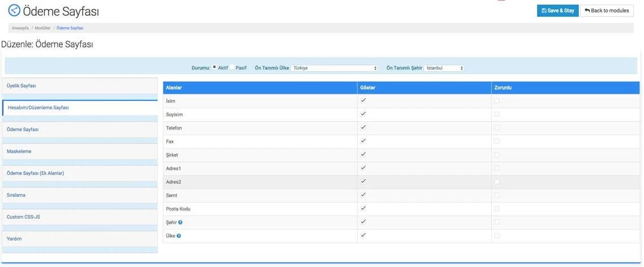Open the Ön Tanımlı Ülke dropdown
This screenshot has height=267, width=644.
334,68
